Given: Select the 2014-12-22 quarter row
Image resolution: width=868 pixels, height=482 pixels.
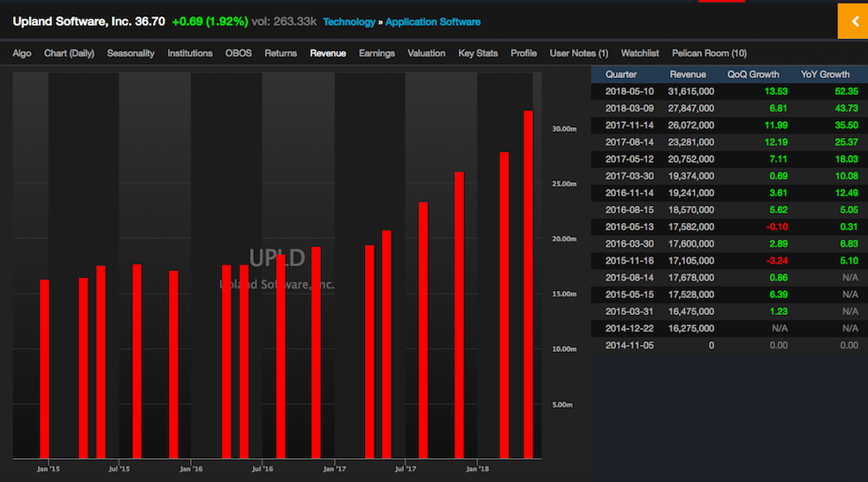Looking at the screenshot, I should pyautogui.click(x=729, y=328).
